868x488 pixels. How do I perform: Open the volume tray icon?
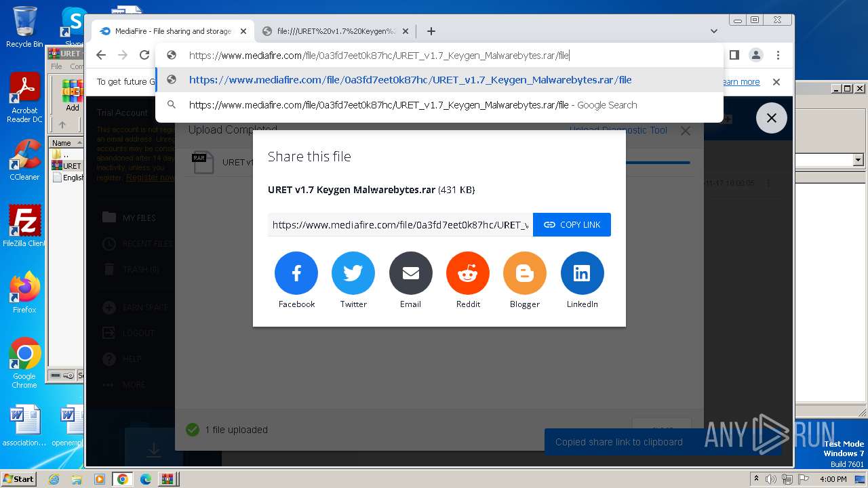pyautogui.click(x=771, y=479)
